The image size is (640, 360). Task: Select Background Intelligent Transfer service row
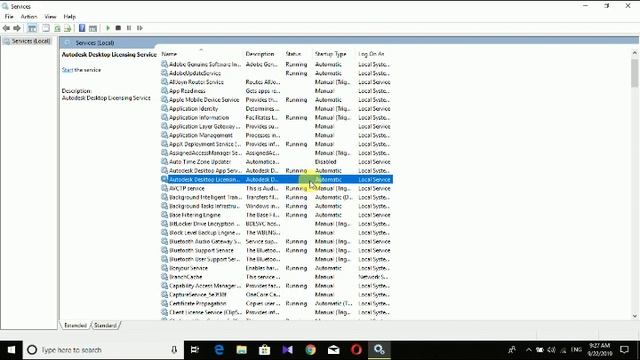(276, 198)
